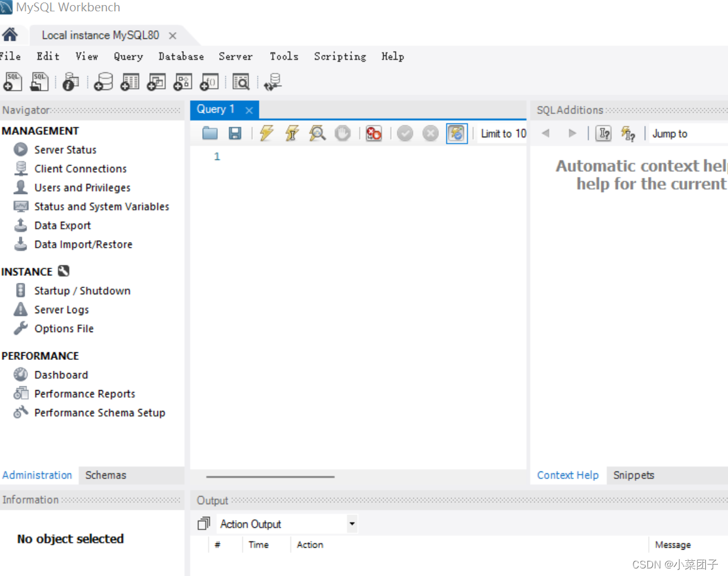Switch to the Administration navigator tab
Viewport: 728px width, 576px height.
coord(37,475)
